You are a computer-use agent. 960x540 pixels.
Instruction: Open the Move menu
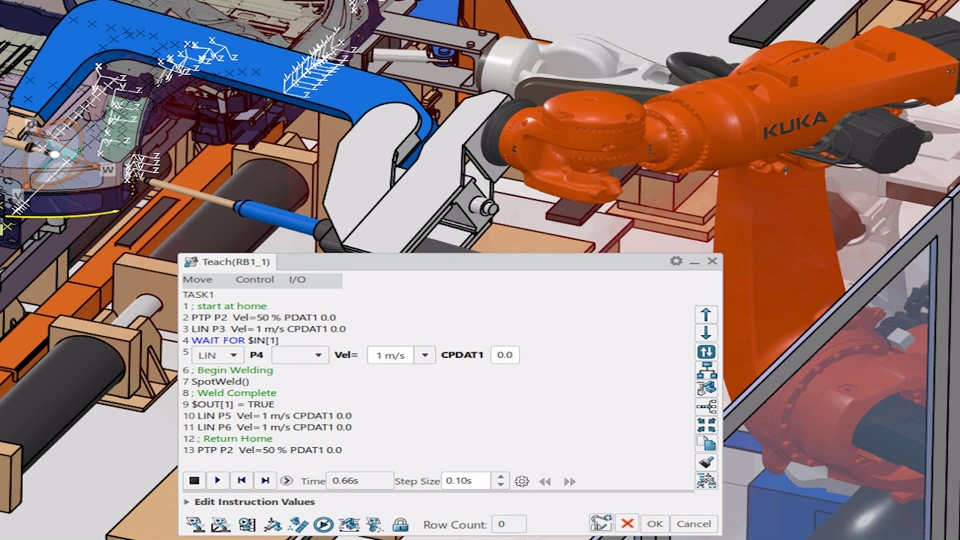pyautogui.click(x=198, y=279)
